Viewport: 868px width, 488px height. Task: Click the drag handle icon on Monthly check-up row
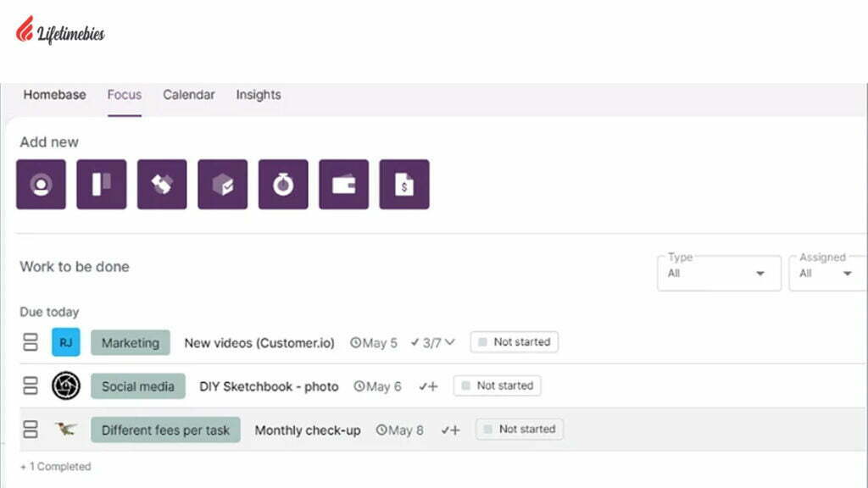pyautogui.click(x=31, y=430)
